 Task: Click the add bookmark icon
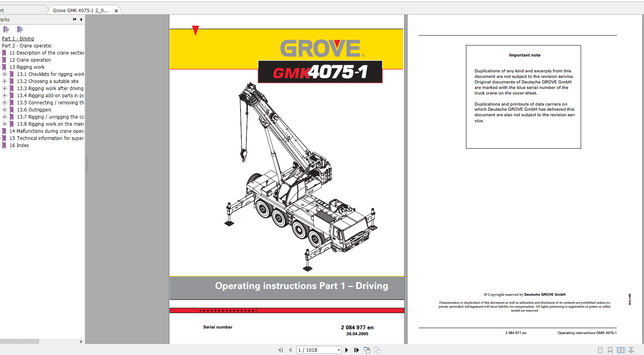[x=6, y=30]
